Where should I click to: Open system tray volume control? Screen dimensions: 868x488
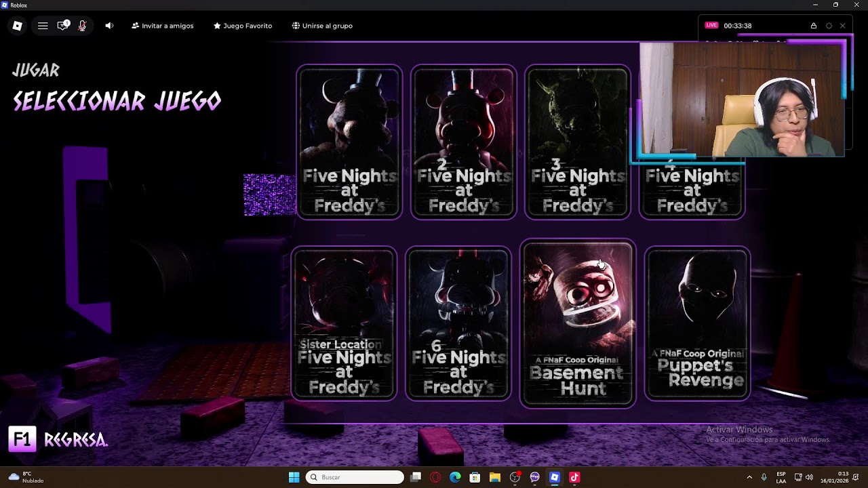[x=809, y=477]
